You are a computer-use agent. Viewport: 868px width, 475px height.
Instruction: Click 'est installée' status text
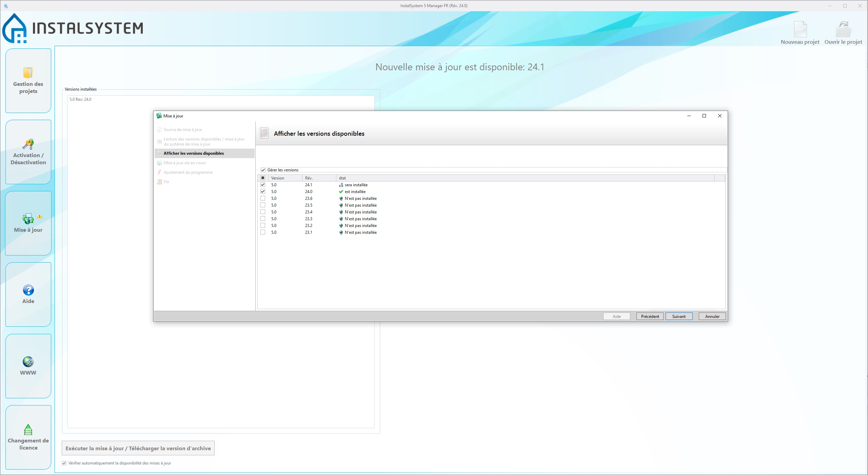pos(355,192)
